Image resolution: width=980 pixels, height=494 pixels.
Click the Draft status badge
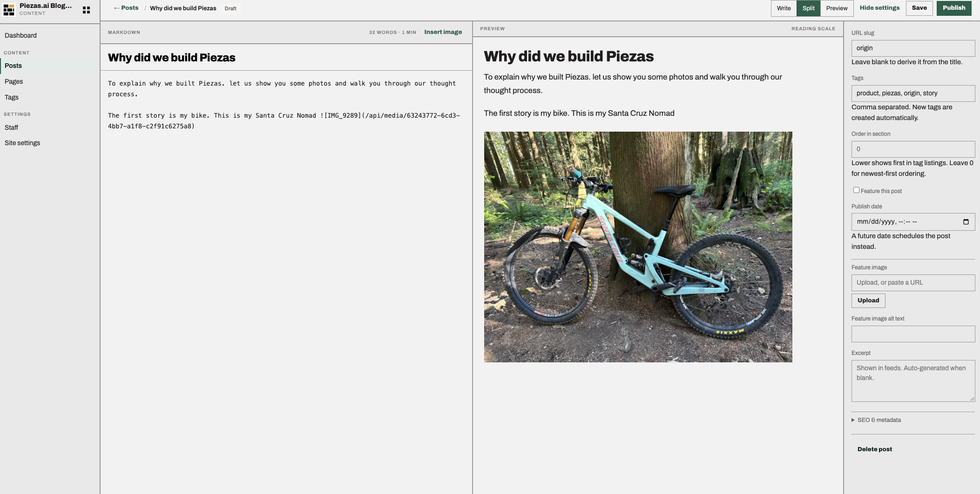click(230, 8)
